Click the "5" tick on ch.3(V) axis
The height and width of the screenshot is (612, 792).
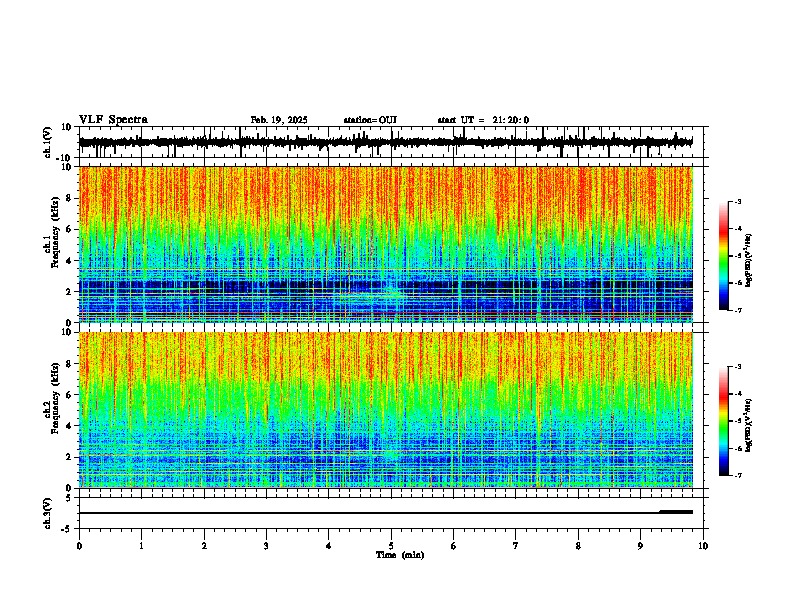coord(70,498)
